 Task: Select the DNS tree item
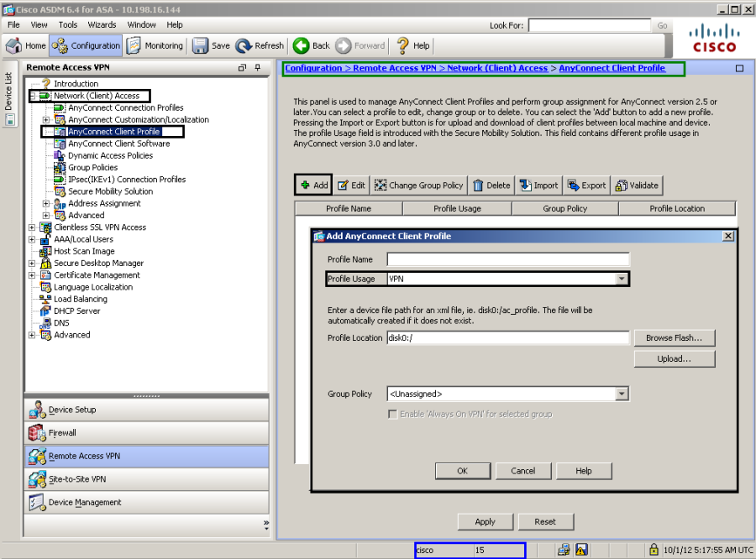61,323
